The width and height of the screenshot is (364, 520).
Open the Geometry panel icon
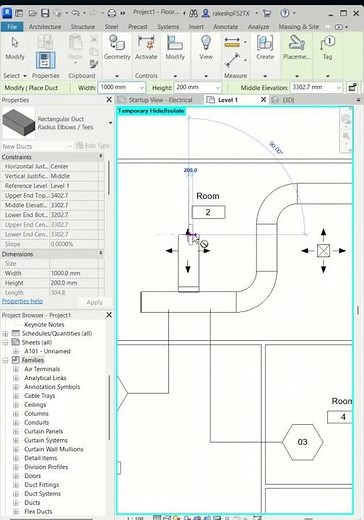tap(117, 43)
